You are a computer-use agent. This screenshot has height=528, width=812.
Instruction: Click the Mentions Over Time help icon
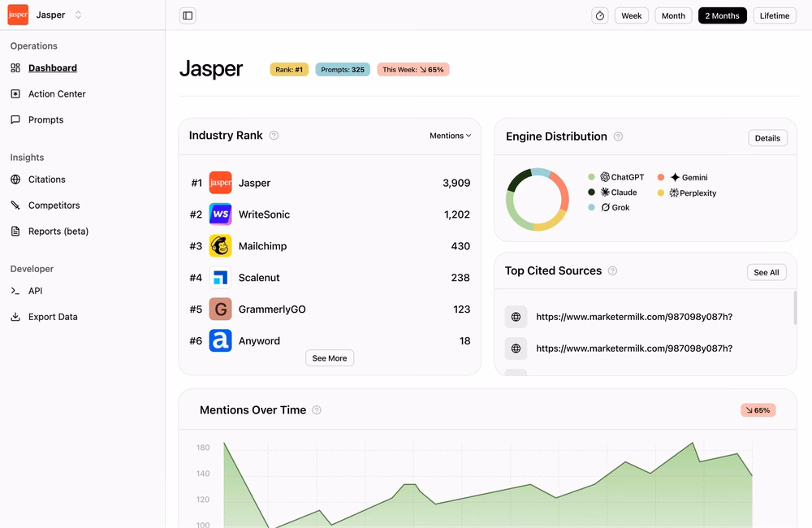point(317,410)
